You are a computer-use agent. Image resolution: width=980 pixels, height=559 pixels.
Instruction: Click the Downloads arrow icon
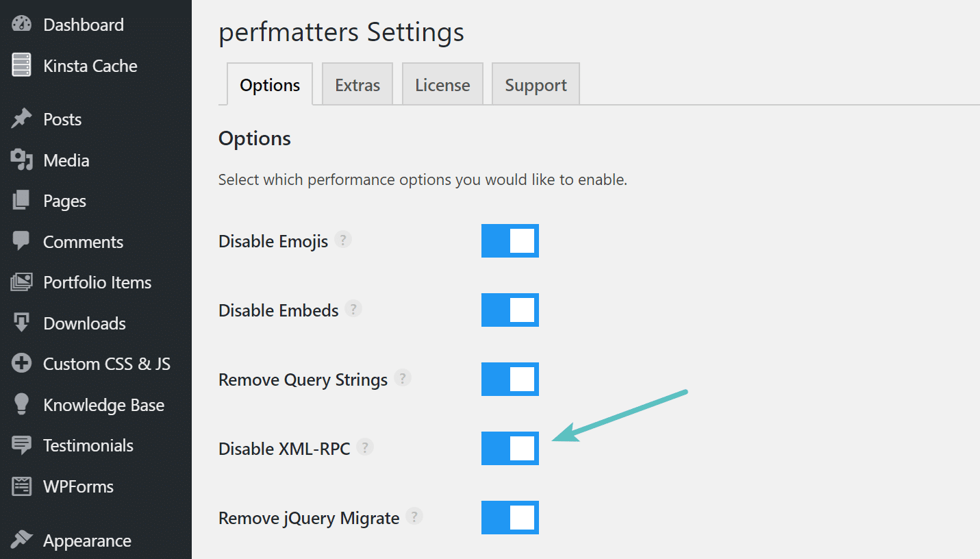(22, 323)
